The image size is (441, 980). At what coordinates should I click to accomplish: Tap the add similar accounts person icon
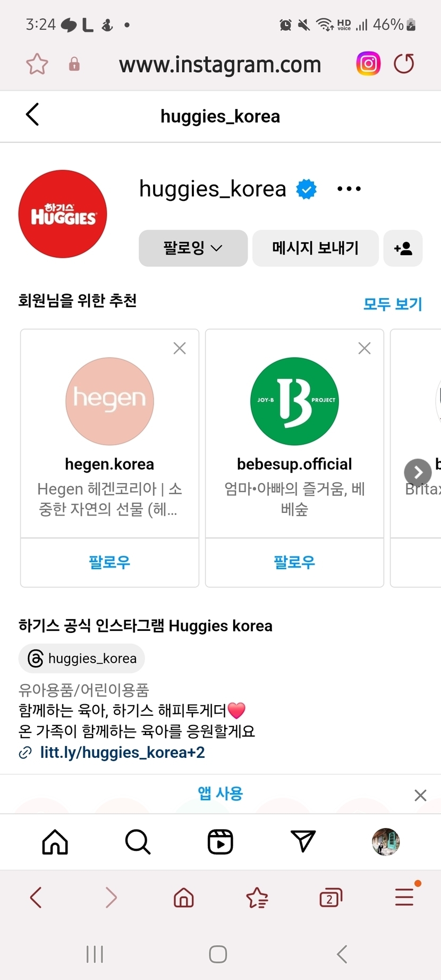(x=403, y=248)
